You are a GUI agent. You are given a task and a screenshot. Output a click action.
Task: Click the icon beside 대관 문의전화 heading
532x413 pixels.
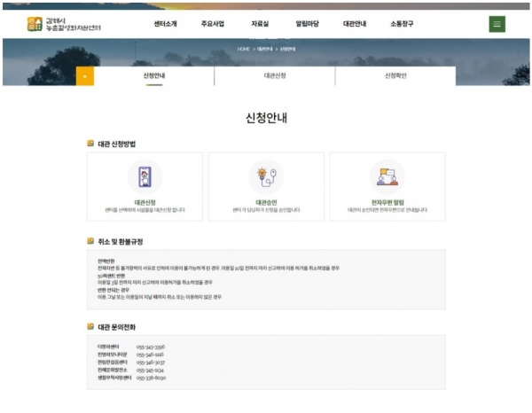[x=90, y=327]
